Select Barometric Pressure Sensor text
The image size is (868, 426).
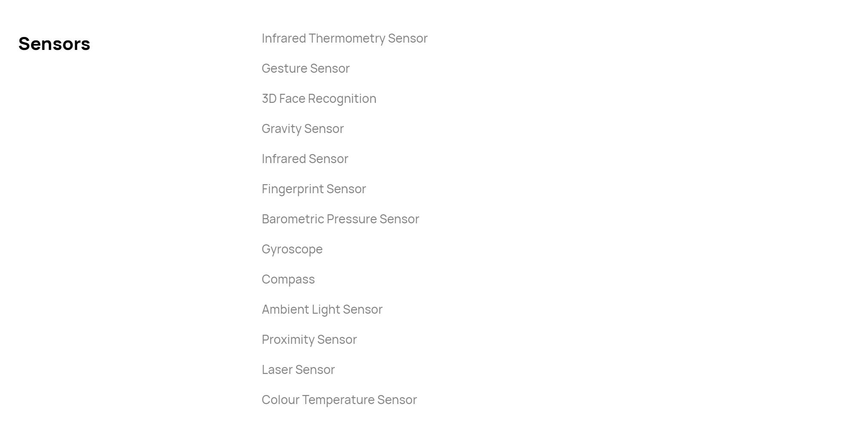[340, 219]
